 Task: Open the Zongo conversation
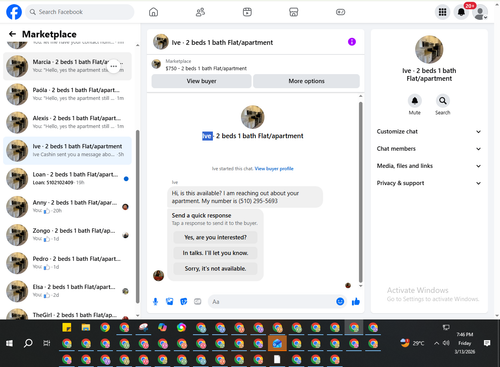[x=67, y=235]
